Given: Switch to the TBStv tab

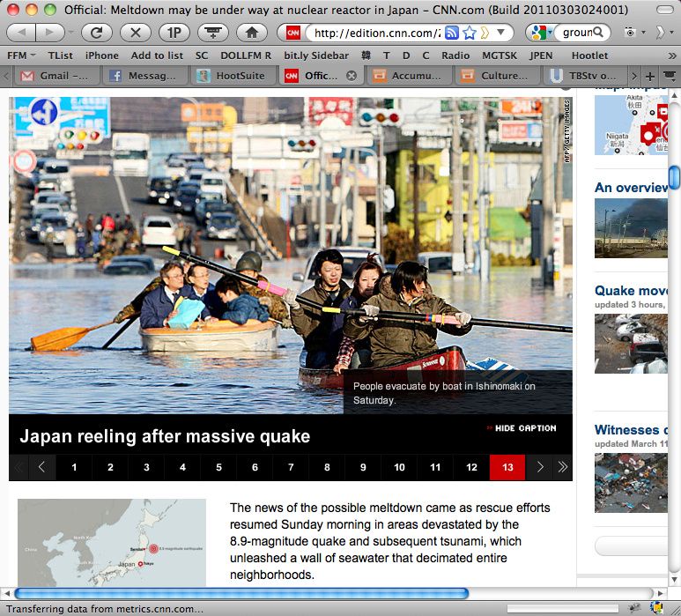Looking at the screenshot, I should 584,76.
